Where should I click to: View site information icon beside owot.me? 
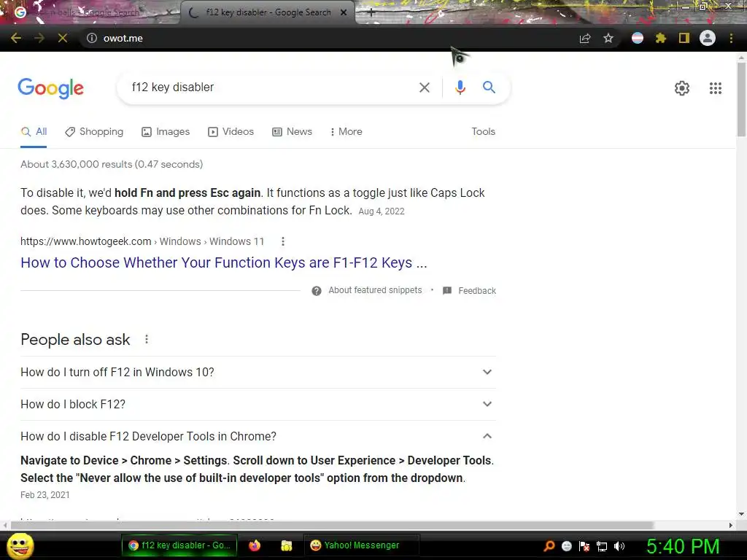click(x=91, y=38)
